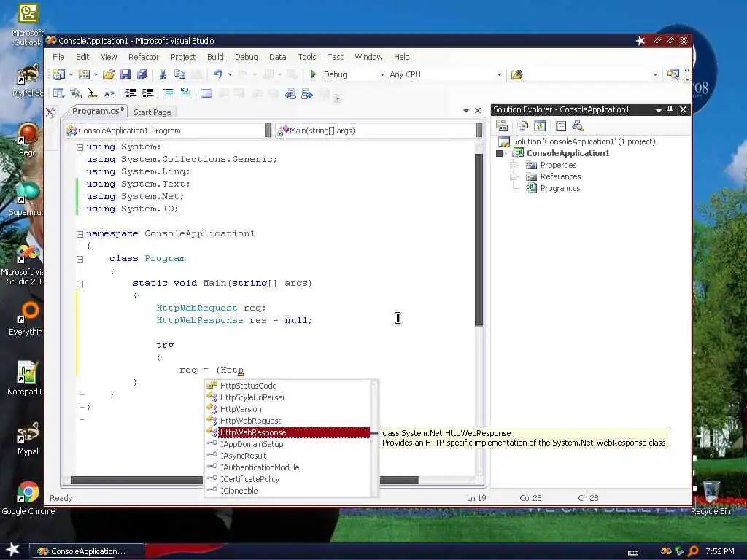Uncomment the selected lines
Viewport: 747px width, 560px height.
(185, 93)
